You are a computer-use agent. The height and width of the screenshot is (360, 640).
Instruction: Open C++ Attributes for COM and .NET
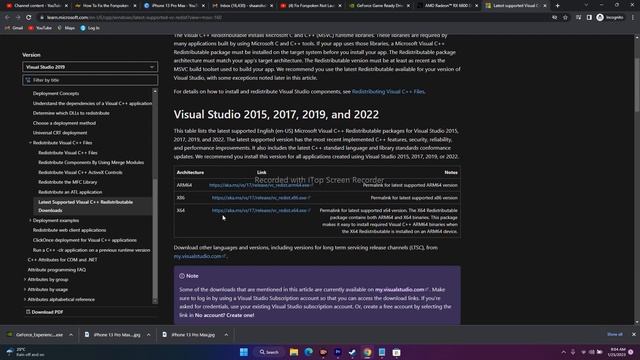click(x=62, y=260)
